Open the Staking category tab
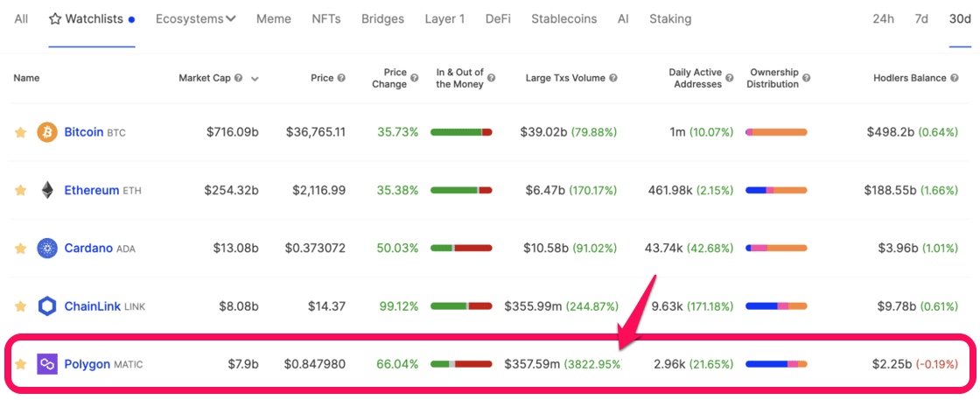 tap(670, 18)
